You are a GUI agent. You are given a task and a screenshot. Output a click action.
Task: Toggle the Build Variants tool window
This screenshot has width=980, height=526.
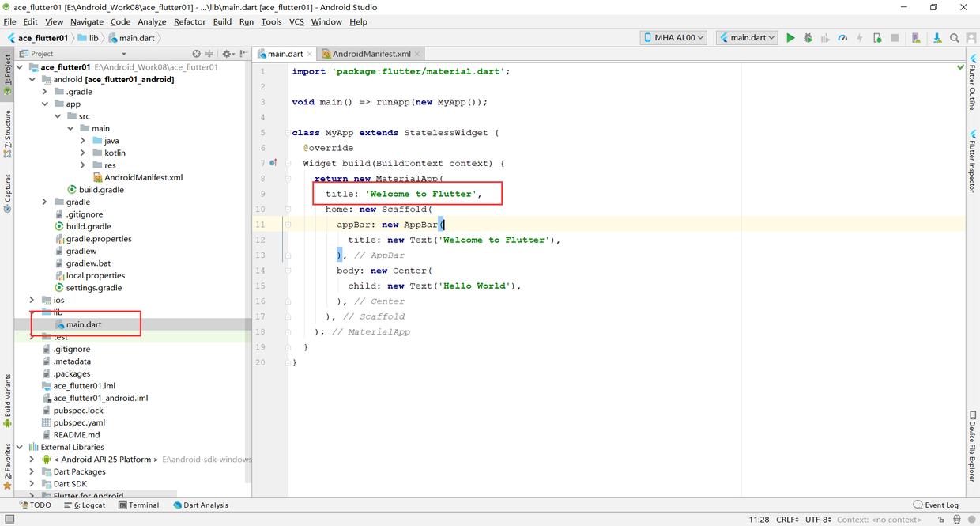point(7,401)
